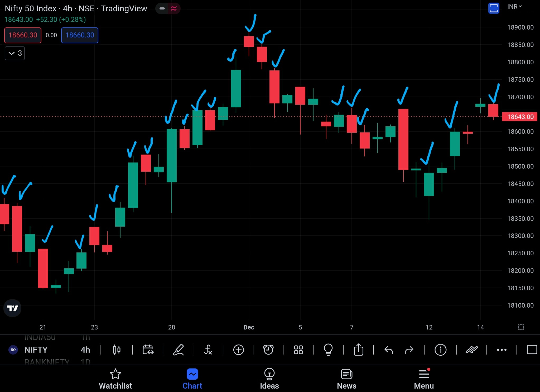Open the date range picker icon

click(148, 350)
